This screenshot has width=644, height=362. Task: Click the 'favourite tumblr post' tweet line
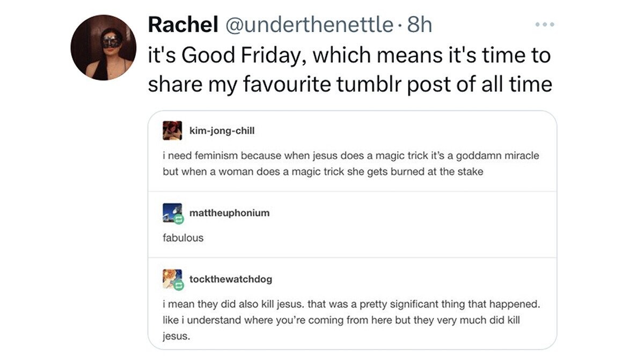point(350,85)
